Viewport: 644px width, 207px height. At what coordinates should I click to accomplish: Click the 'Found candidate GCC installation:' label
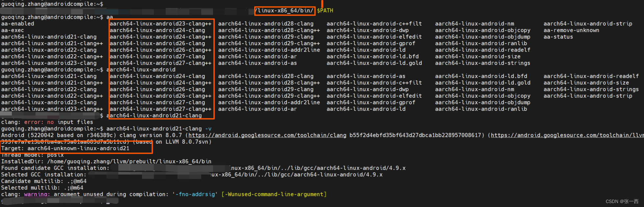55,168
